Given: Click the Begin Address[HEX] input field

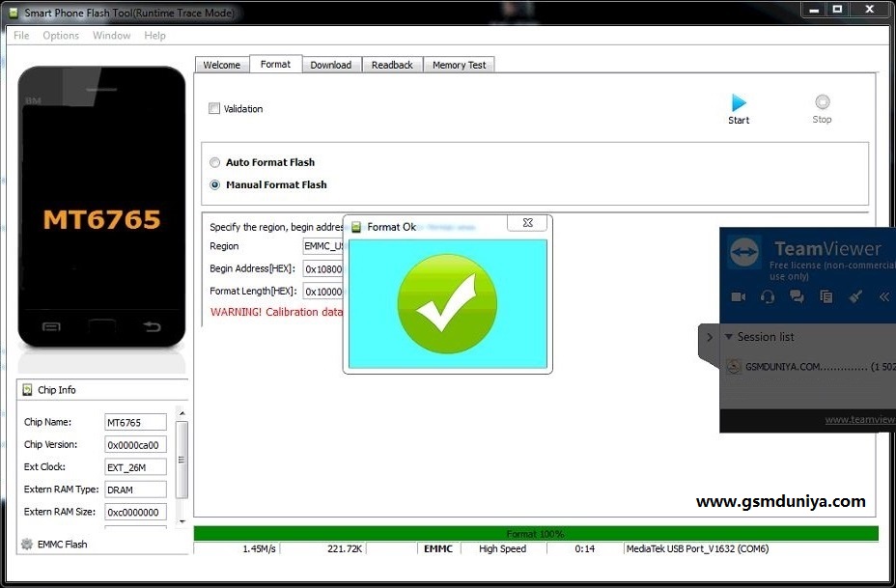Looking at the screenshot, I should tap(322, 268).
